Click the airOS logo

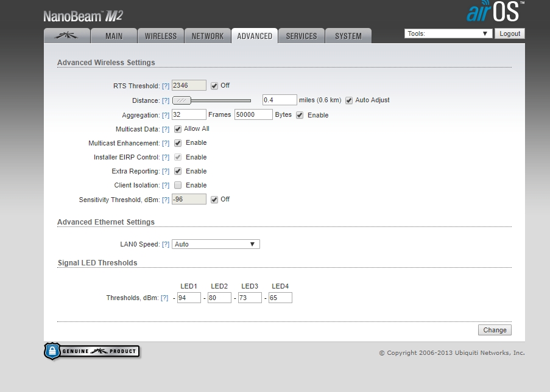[495, 12]
